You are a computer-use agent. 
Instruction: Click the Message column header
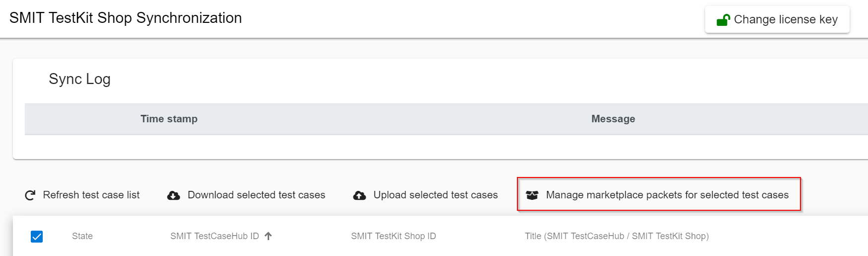coord(613,119)
